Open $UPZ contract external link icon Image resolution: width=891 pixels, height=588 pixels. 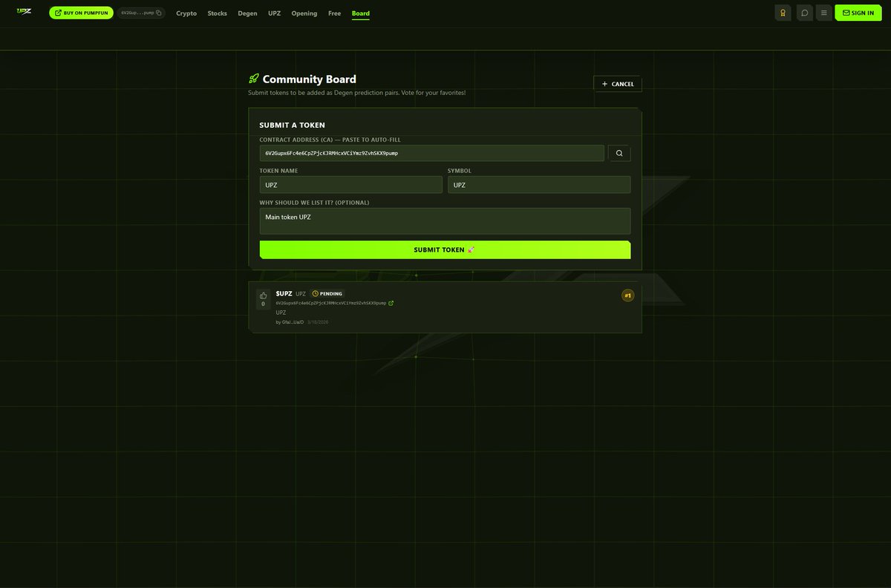point(391,303)
